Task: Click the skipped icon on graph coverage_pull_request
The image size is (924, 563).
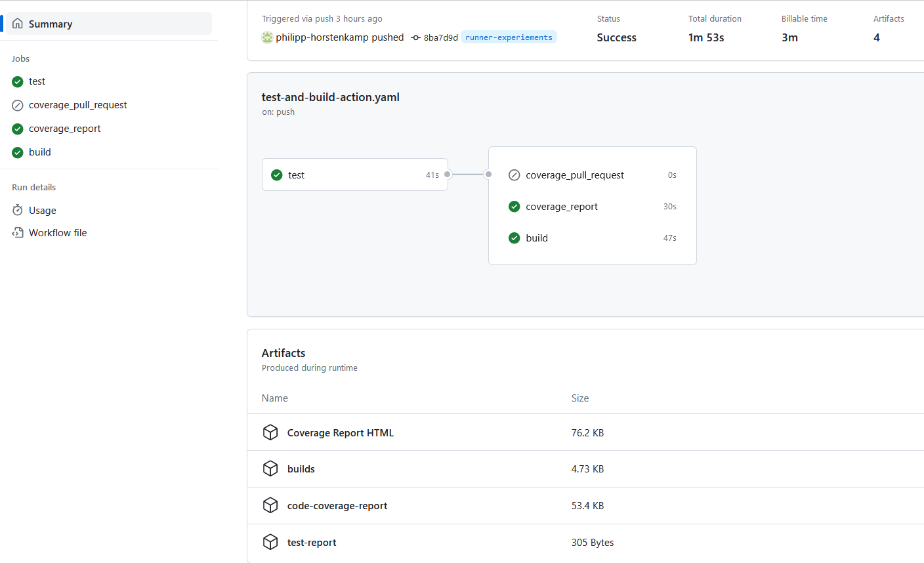Action: (514, 175)
